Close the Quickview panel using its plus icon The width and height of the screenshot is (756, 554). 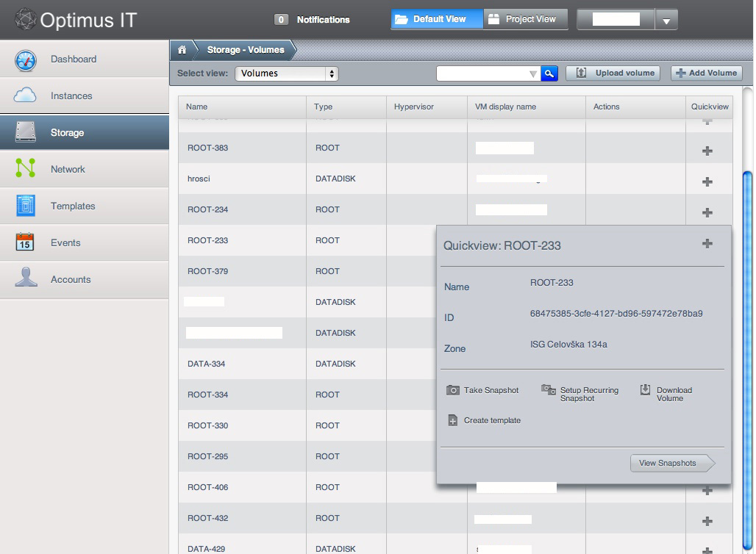[x=707, y=243]
